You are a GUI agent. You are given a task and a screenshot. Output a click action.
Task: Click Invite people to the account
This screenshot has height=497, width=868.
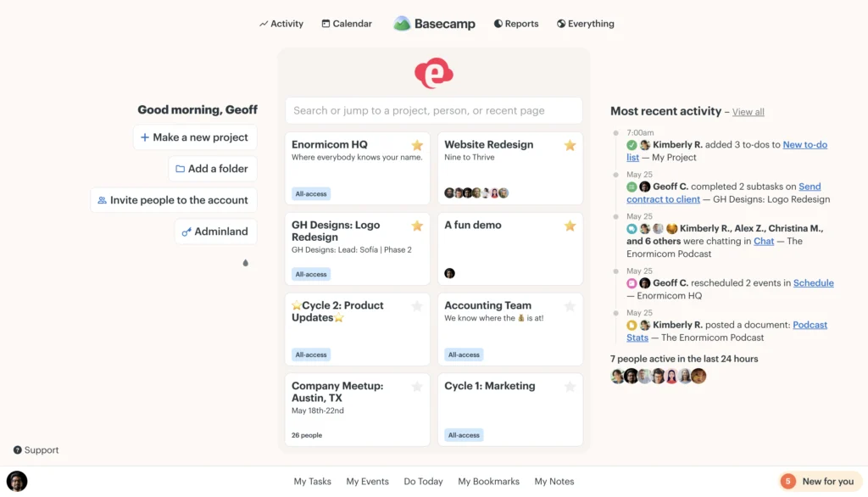click(x=173, y=200)
